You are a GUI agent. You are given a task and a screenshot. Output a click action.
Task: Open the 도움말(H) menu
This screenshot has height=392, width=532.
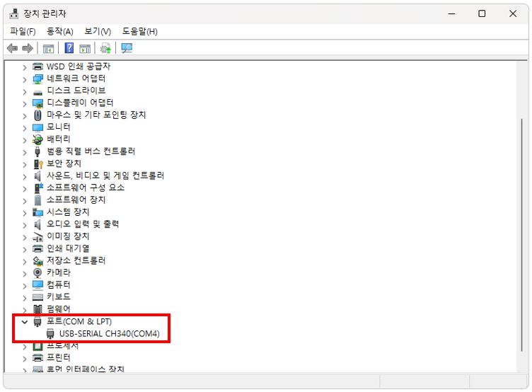(x=139, y=31)
